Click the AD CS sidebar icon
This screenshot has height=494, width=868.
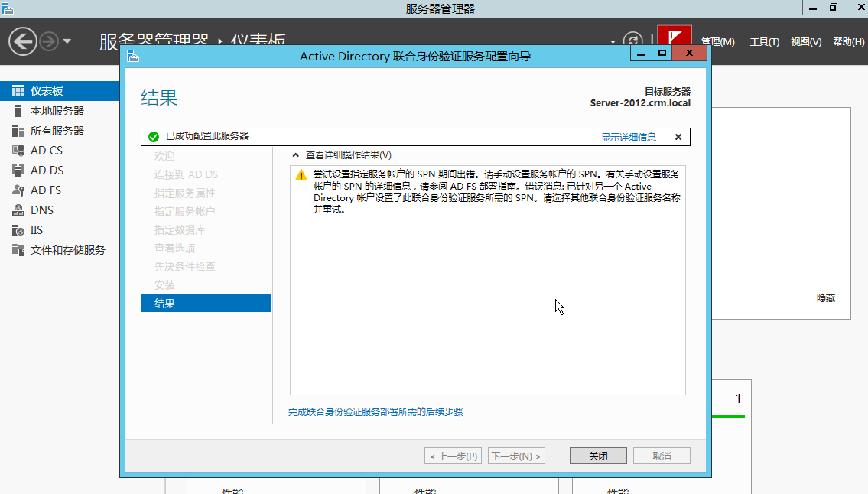point(18,151)
